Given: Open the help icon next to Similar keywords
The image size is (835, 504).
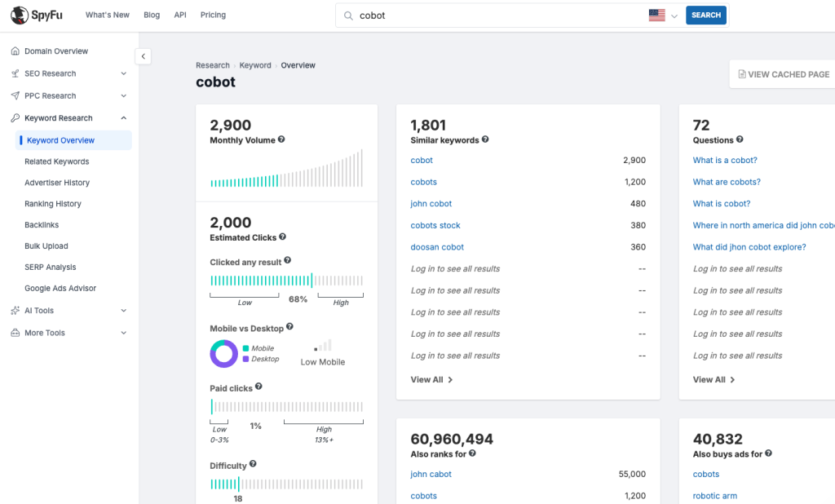Looking at the screenshot, I should (485, 139).
